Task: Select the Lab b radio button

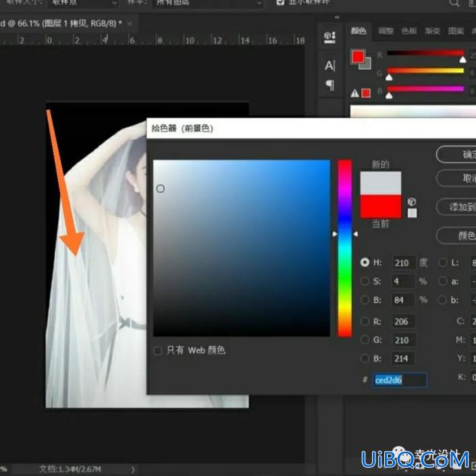Action: 443,300
